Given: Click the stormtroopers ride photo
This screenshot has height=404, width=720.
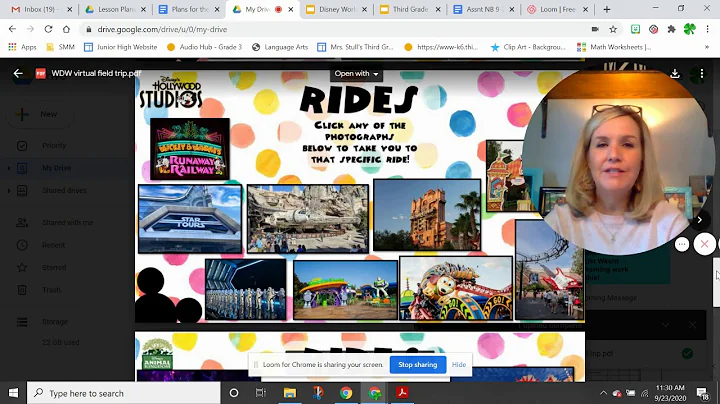Looking at the screenshot, I should click(x=246, y=289).
